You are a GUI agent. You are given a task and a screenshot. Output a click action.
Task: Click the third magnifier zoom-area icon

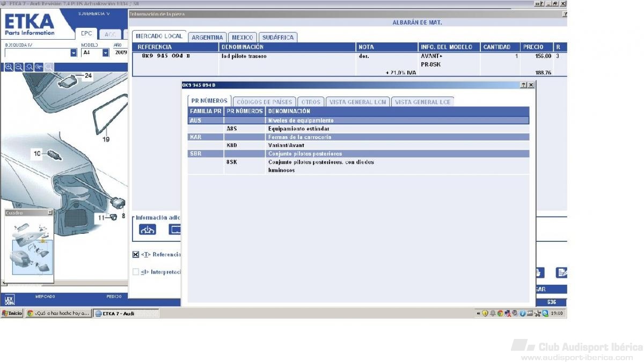tap(28, 68)
